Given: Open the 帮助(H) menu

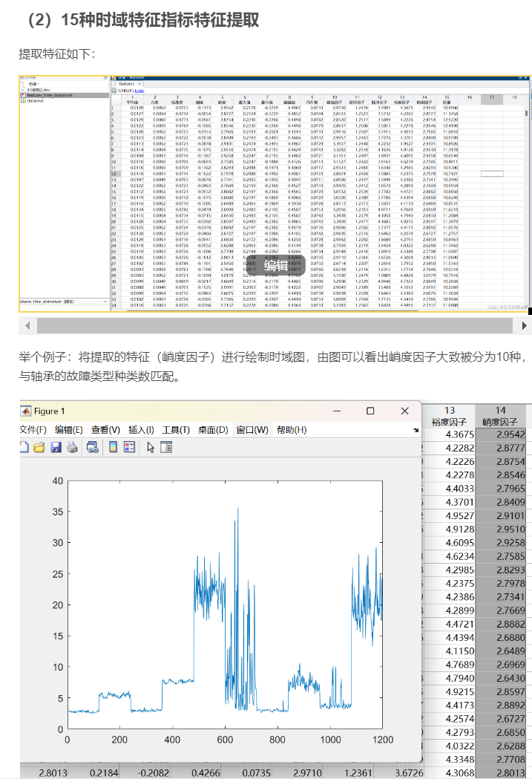Looking at the screenshot, I should tap(291, 430).
